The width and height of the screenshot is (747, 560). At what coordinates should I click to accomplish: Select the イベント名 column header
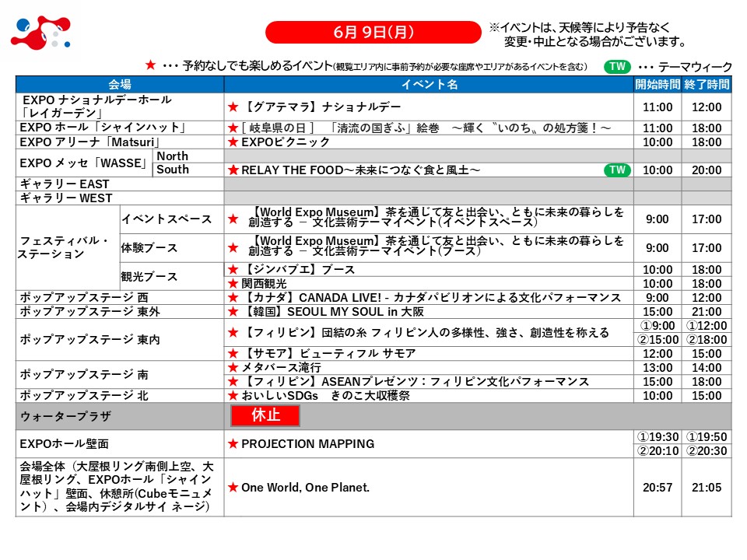429,84
